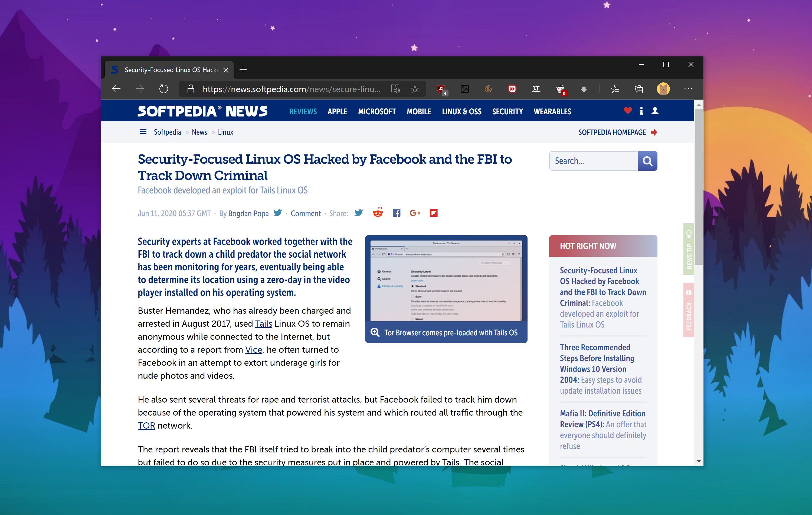Share the article on Twitter
812x515 pixels.
(359, 213)
